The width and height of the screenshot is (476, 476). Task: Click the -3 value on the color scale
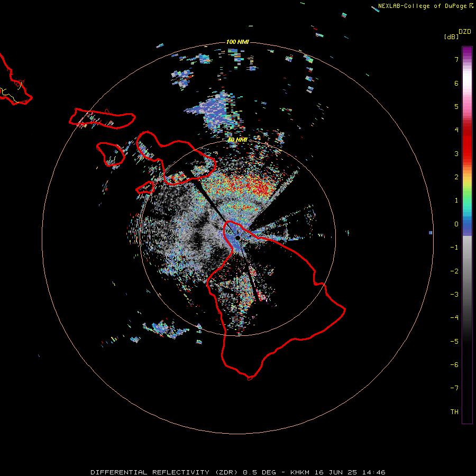tap(454, 295)
